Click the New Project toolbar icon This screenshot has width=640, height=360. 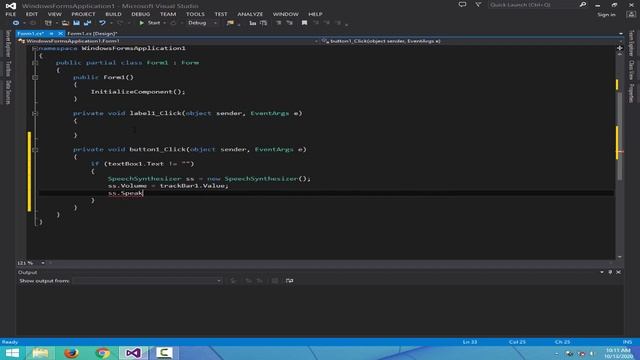(48, 23)
